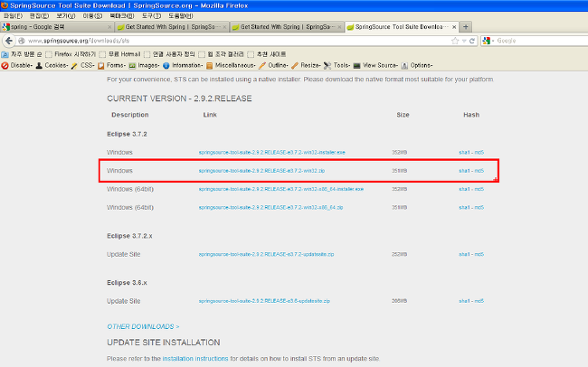
Task: Open the '웹 조각 갤러리' bookmark
Action: pos(222,54)
